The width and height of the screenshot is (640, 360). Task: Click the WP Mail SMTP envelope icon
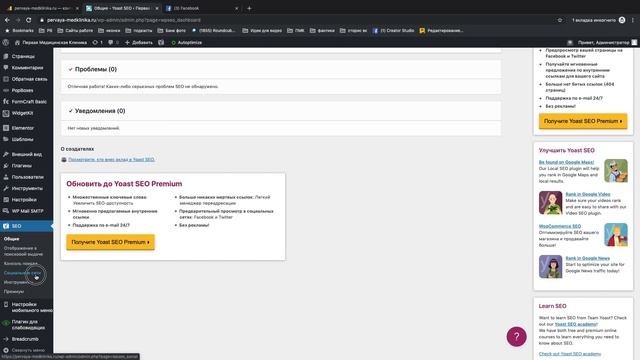[x=6, y=211]
